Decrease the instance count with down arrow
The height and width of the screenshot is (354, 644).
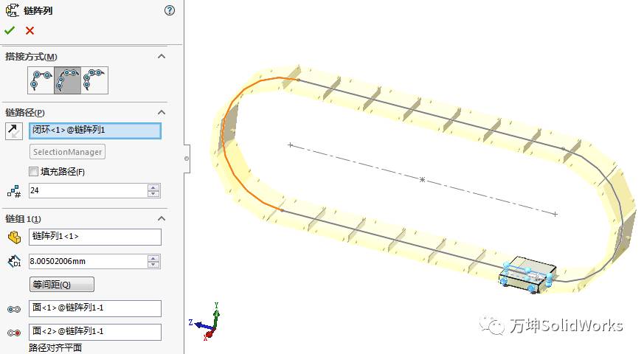[x=153, y=194]
